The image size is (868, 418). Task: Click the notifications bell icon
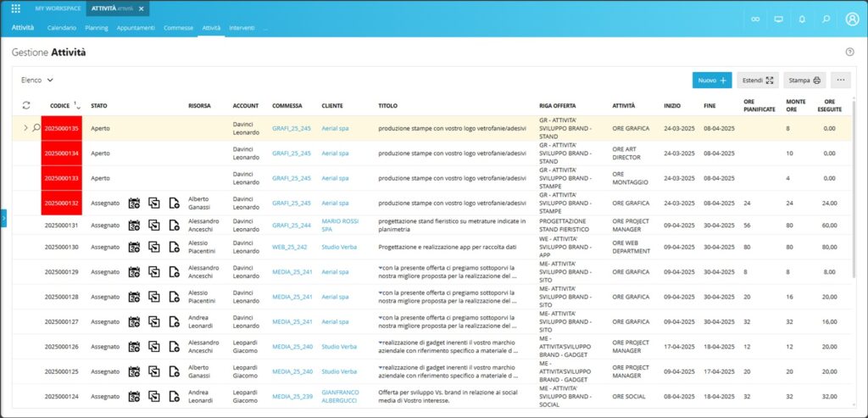[x=802, y=19]
